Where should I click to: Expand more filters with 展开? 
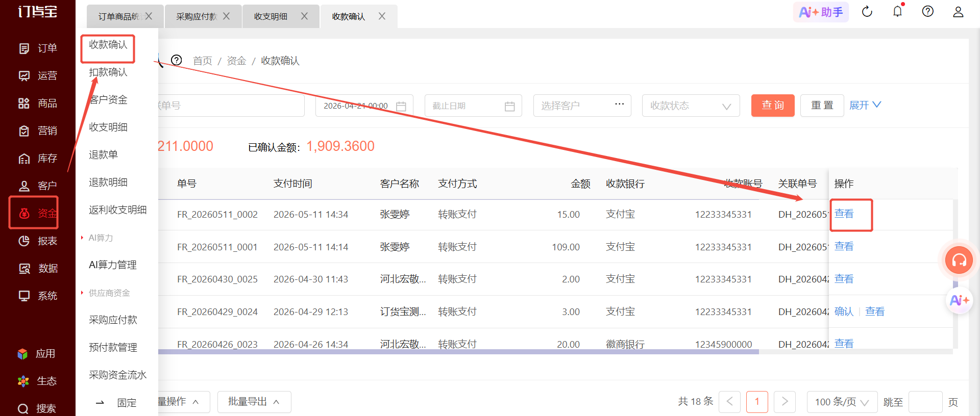coord(865,105)
